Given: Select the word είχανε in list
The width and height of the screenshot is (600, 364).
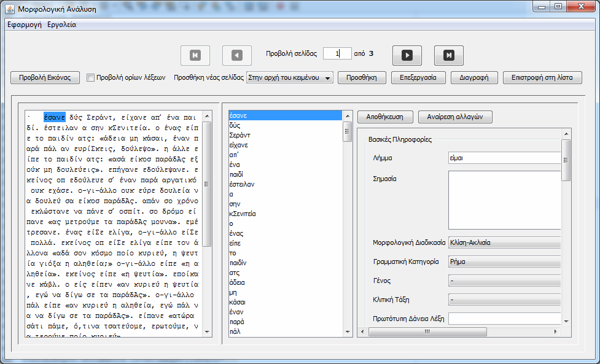Looking at the screenshot, I should tap(285, 145).
